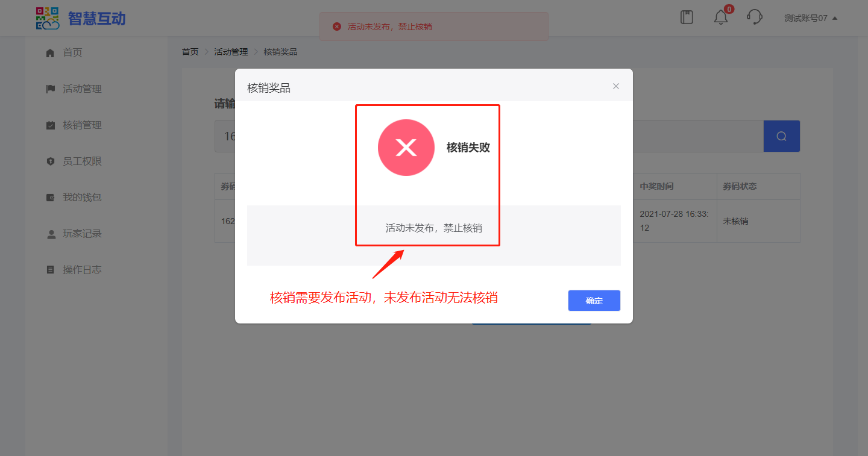Click the 活动管理 breadcrumb link
Image resolution: width=868 pixels, height=456 pixels.
pos(231,52)
